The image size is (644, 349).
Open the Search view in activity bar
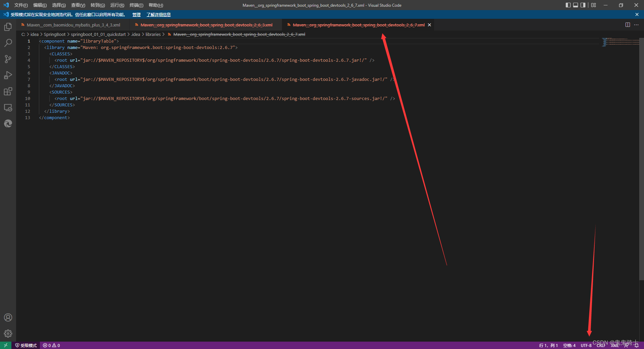click(x=8, y=43)
